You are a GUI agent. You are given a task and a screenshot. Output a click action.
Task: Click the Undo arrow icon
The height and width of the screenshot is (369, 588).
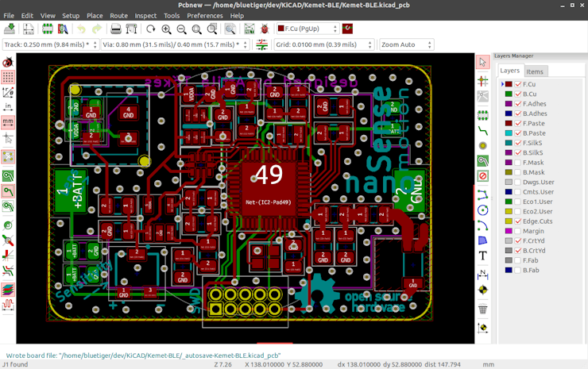[81, 29]
